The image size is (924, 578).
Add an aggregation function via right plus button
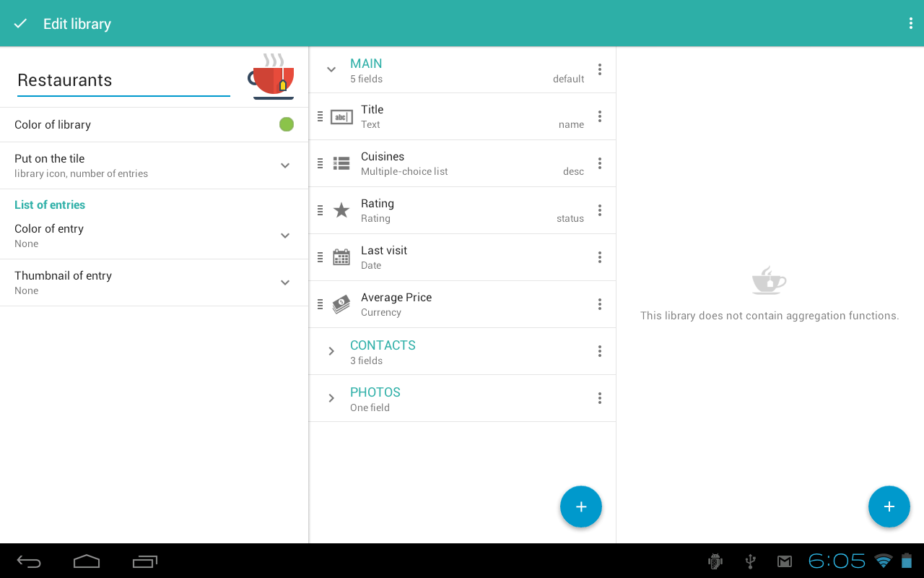pos(889,506)
